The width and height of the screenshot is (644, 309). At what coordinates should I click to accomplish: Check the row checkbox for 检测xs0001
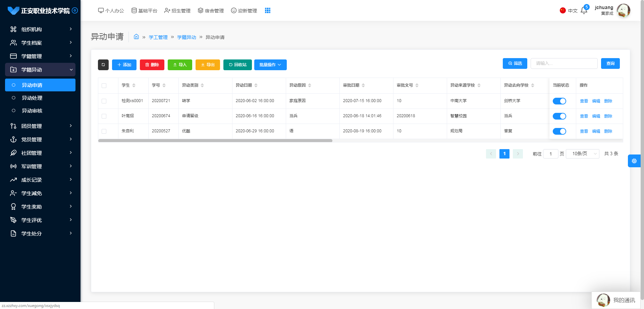coord(104,101)
